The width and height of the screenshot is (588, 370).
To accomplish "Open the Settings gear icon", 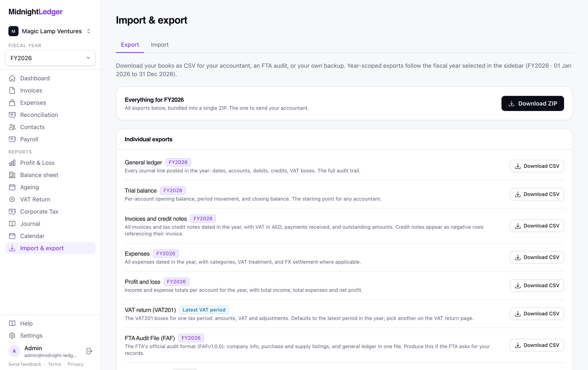I will (x=12, y=336).
